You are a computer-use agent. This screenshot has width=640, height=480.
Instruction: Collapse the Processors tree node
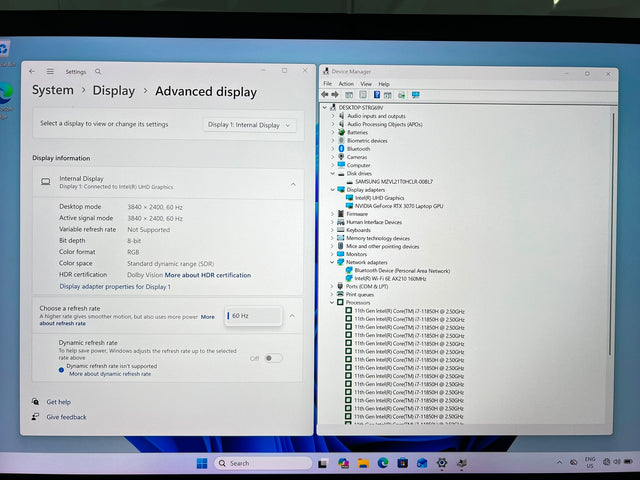pos(332,302)
